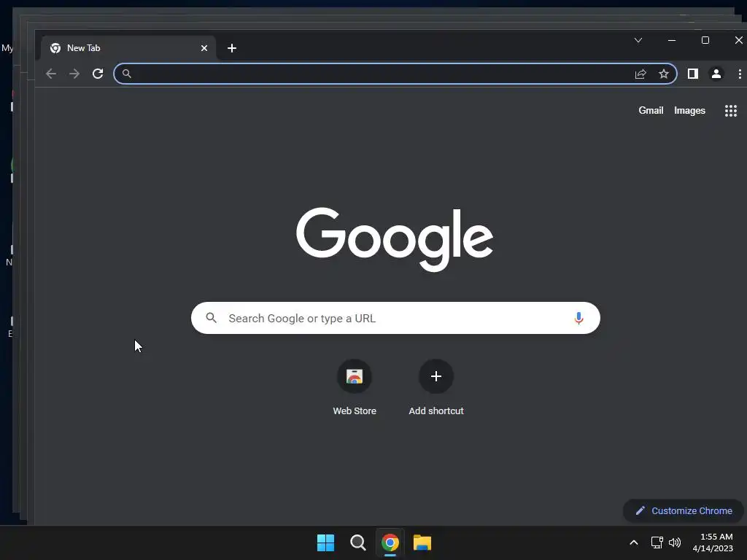
Task: Open the Google apps grid
Action: point(731,111)
